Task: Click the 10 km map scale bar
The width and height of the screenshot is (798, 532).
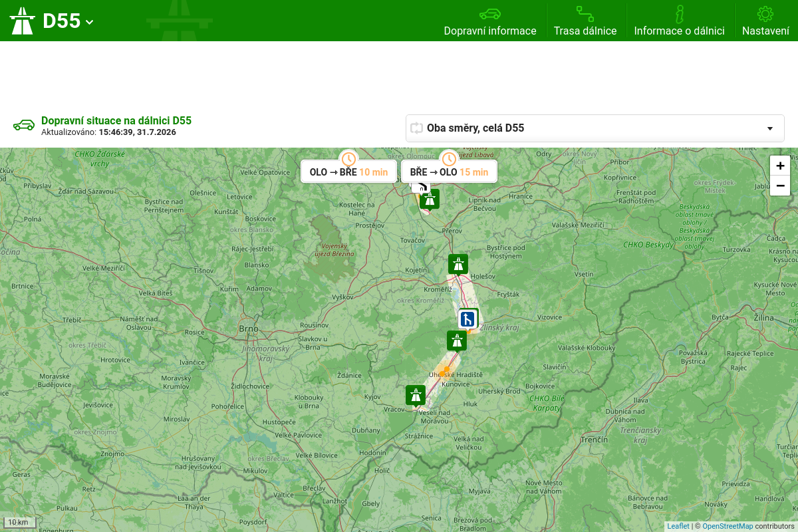Action: click(x=19, y=523)
